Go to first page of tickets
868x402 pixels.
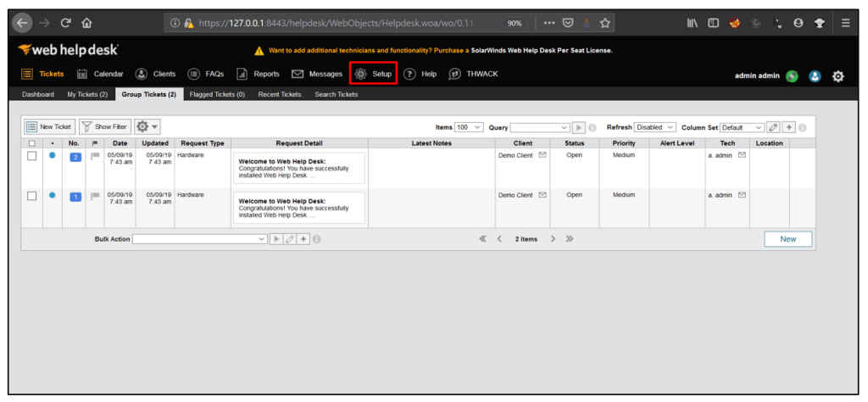click(x=482, y=238)
